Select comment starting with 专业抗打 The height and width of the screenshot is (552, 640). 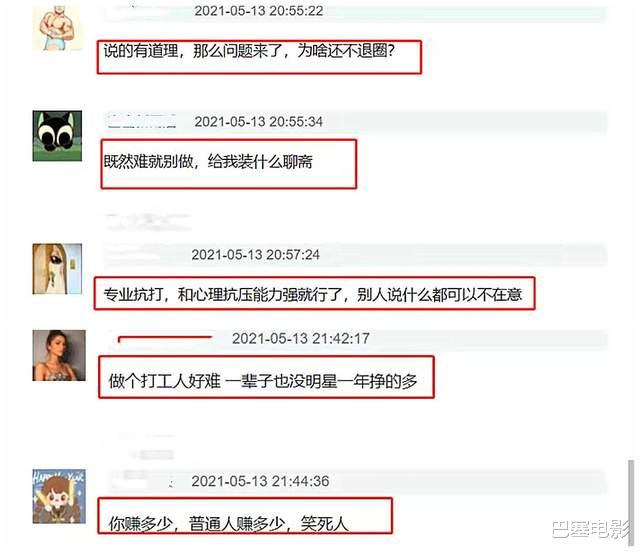313,294
